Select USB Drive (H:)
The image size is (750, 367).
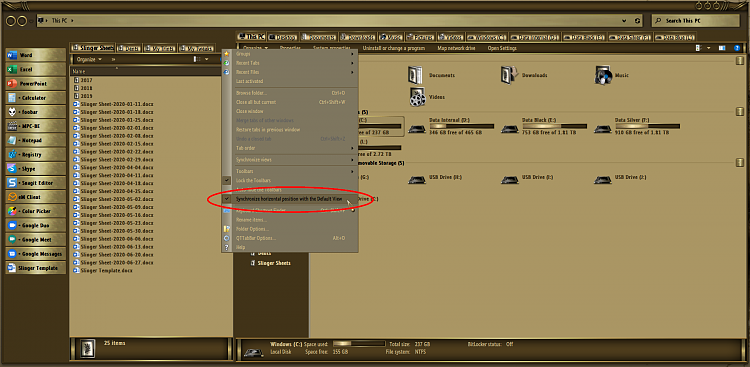436,178
